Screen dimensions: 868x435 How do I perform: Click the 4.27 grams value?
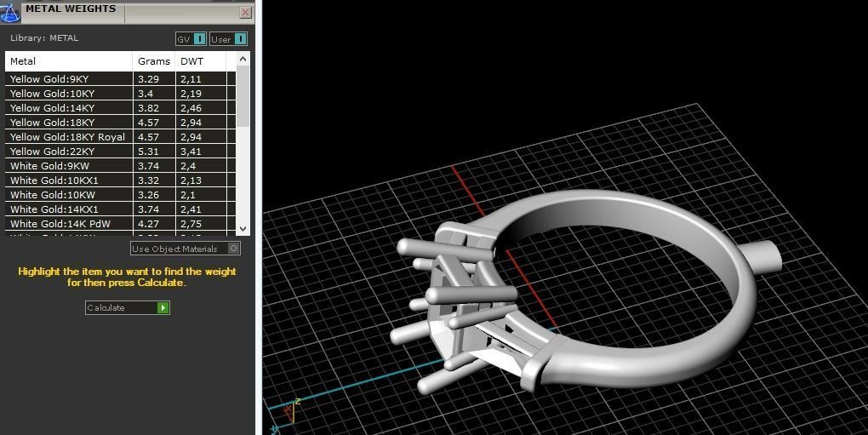[148, 224]
